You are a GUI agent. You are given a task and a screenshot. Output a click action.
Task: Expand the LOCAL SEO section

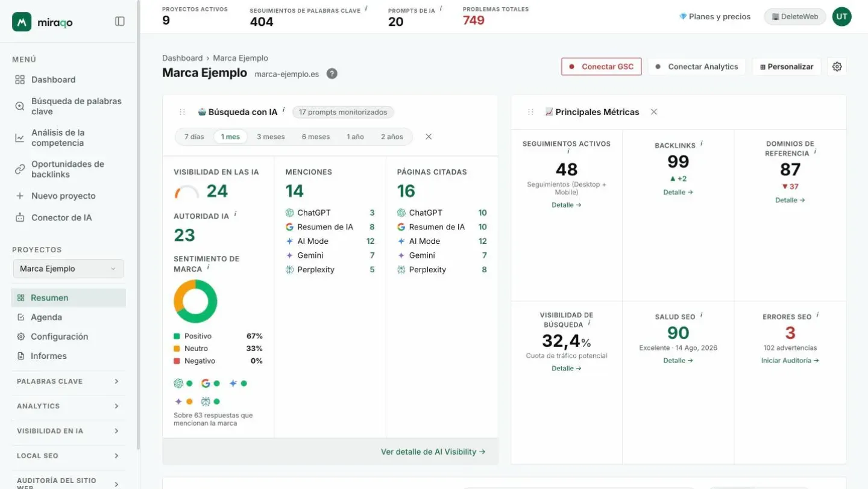[68, 455]
